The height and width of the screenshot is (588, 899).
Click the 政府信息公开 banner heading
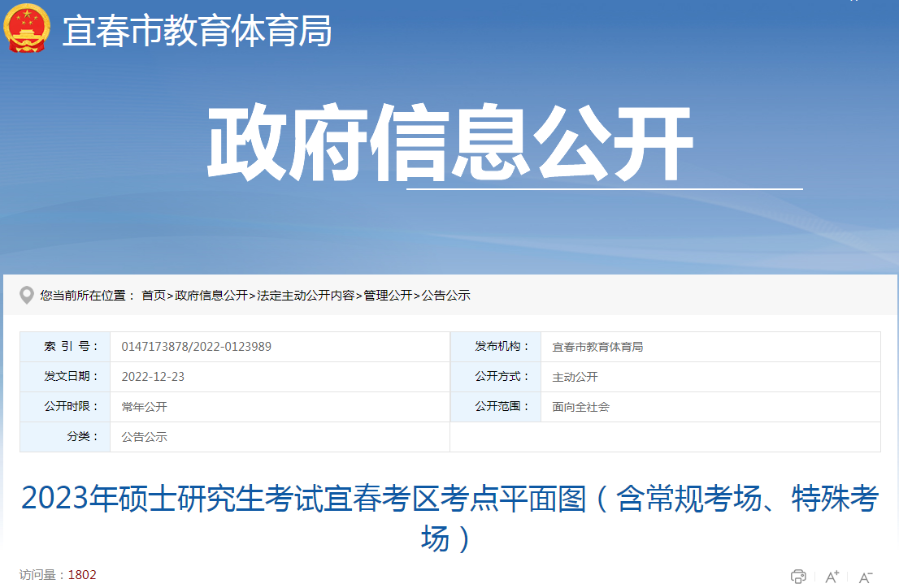tap(450, 143)
